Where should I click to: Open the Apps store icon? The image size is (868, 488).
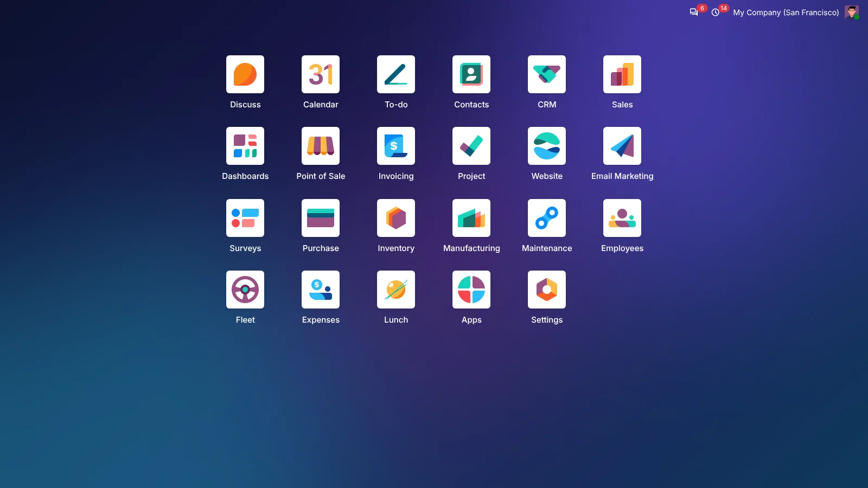[471, 290]
